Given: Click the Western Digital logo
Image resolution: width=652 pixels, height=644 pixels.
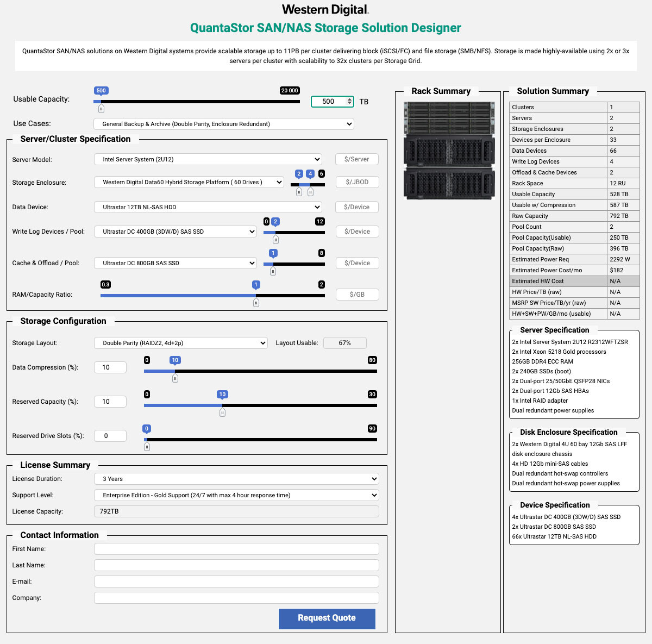Looking at the screenshot, I should point(325,9).
